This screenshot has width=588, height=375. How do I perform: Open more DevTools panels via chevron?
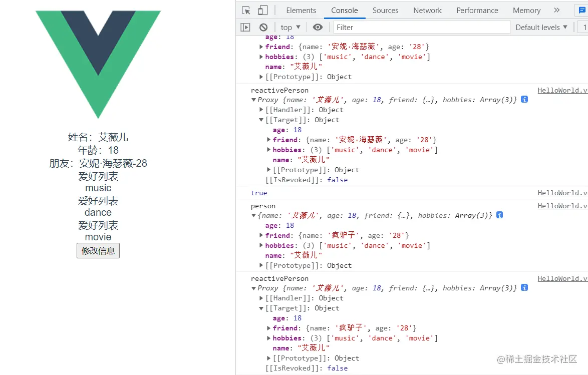tap(556, 10)
